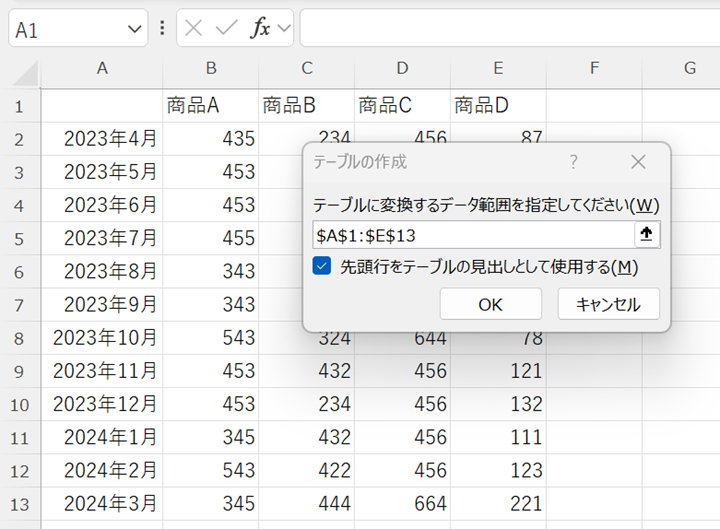Click cell 444 in row 13
The image size is (720, 529).
307,504
